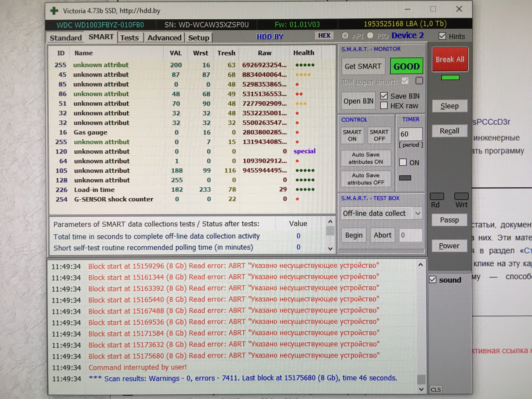532x399 pixels.
Task: Open the Advanced tab
Action: pyautogui.click(x=164, y=37)
